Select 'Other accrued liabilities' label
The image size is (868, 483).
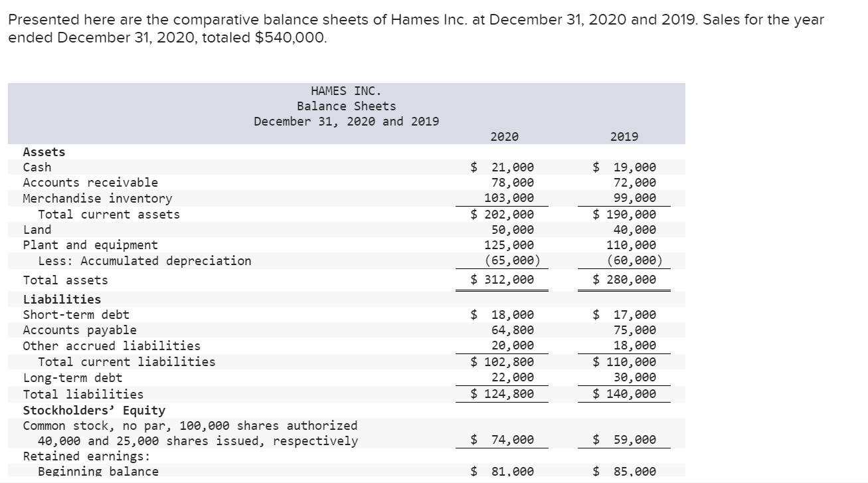tap(112, 346)
